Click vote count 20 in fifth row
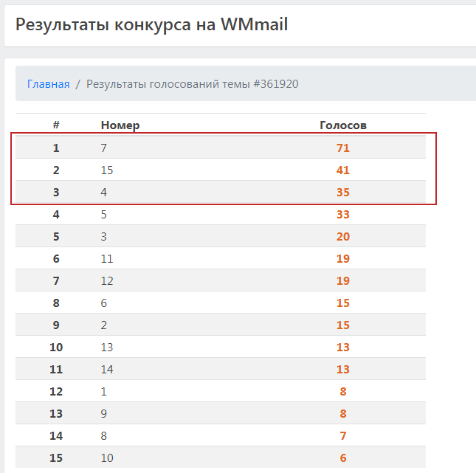This screenshot has width=476, height=473. point(342,237)
